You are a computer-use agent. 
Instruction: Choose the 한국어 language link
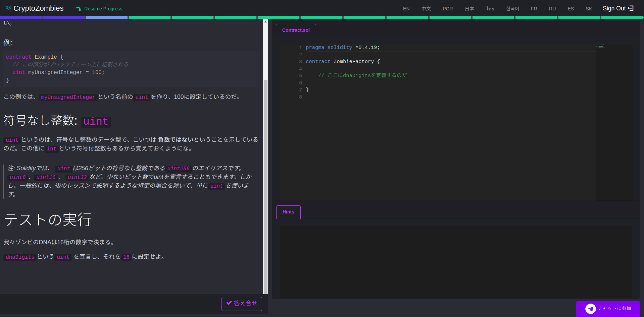tap(512, 9)
